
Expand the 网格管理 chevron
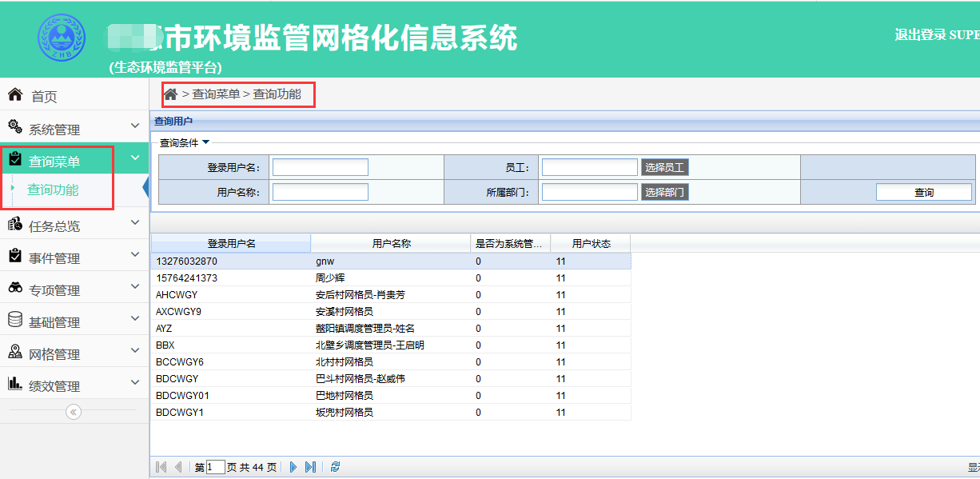134,350
